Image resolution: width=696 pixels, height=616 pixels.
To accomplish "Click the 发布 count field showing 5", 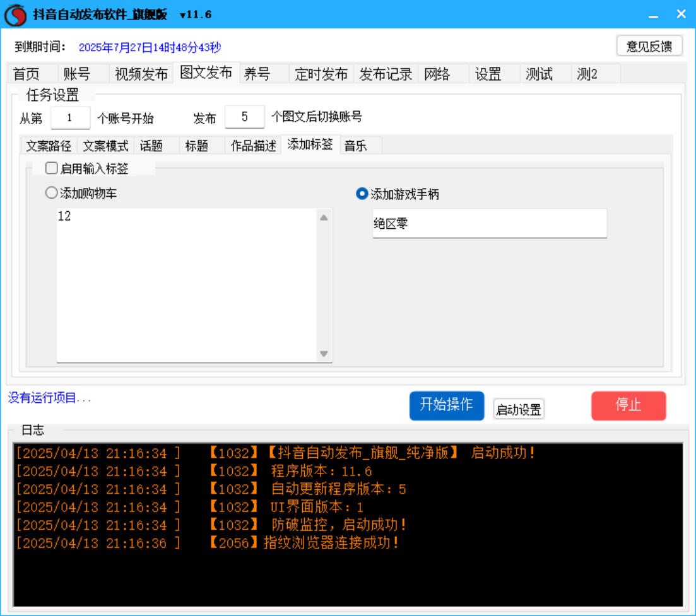I will (x=245, y=117).
